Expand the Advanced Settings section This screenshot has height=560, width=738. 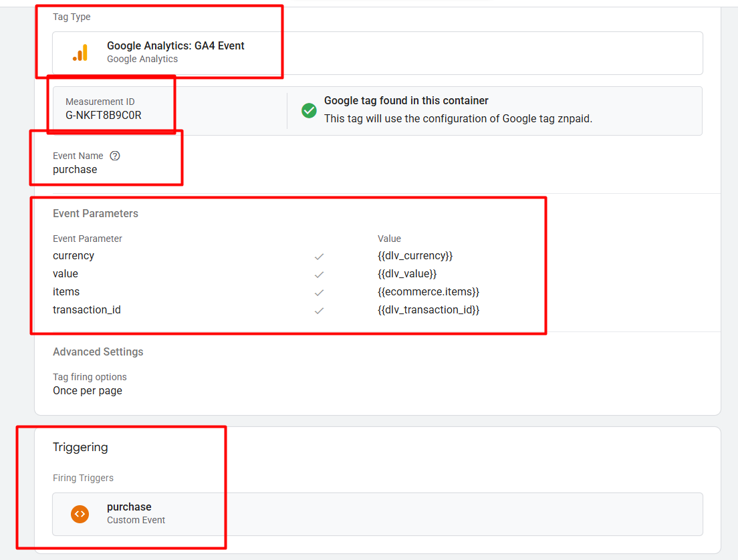[x=98, y=352]
